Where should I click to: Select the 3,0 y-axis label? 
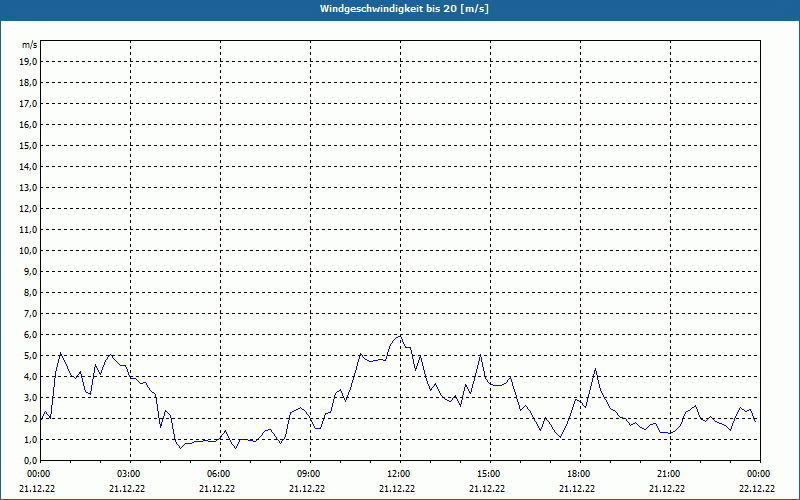pyautogui.click(x=30, y=397)
